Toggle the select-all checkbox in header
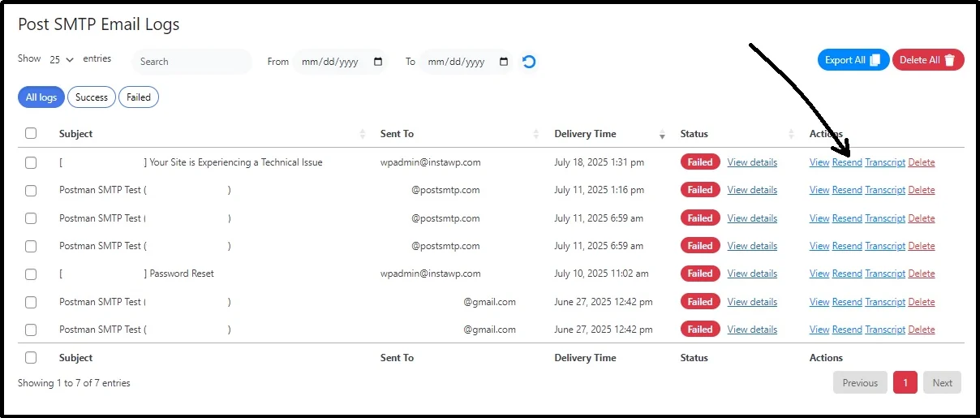980x418 pixels. (31, 134)
